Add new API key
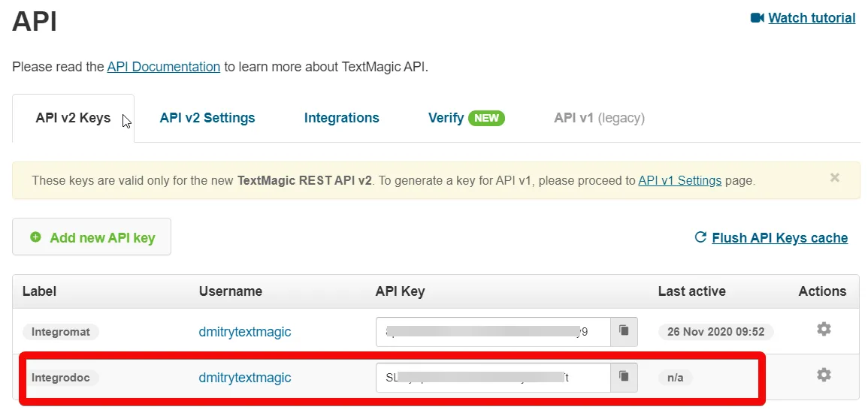 point(92,237)
